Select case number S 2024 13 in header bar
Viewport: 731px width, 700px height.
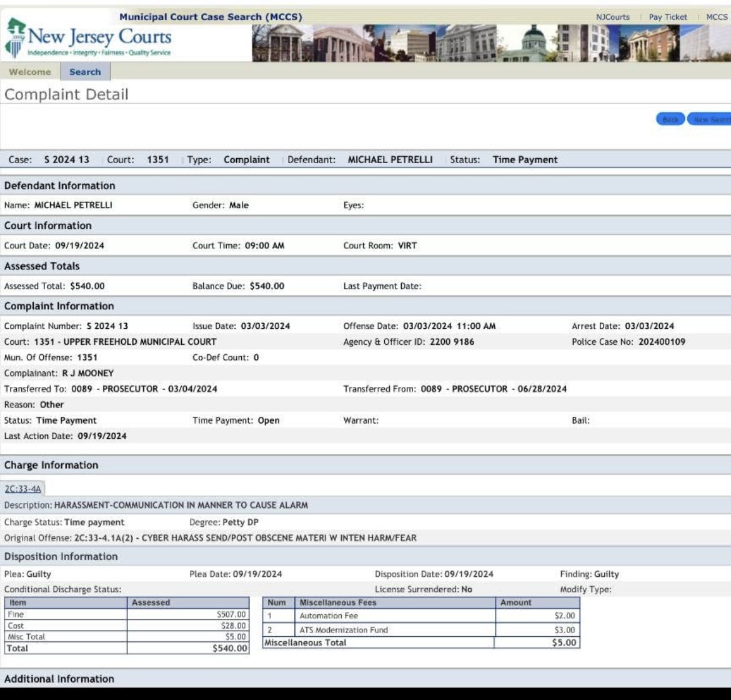tap(67, 160)
